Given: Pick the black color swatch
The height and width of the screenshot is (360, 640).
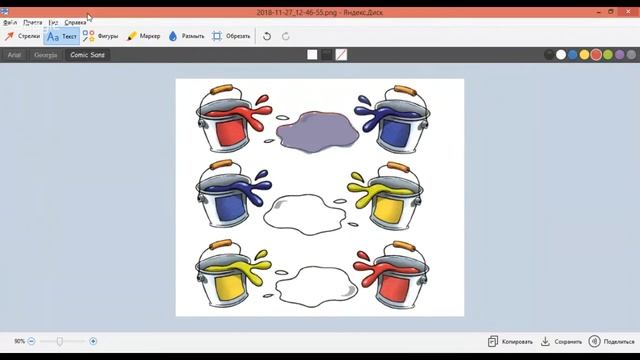Looking at the screenshot, I should pyautogui.click(x=549, y=55).
